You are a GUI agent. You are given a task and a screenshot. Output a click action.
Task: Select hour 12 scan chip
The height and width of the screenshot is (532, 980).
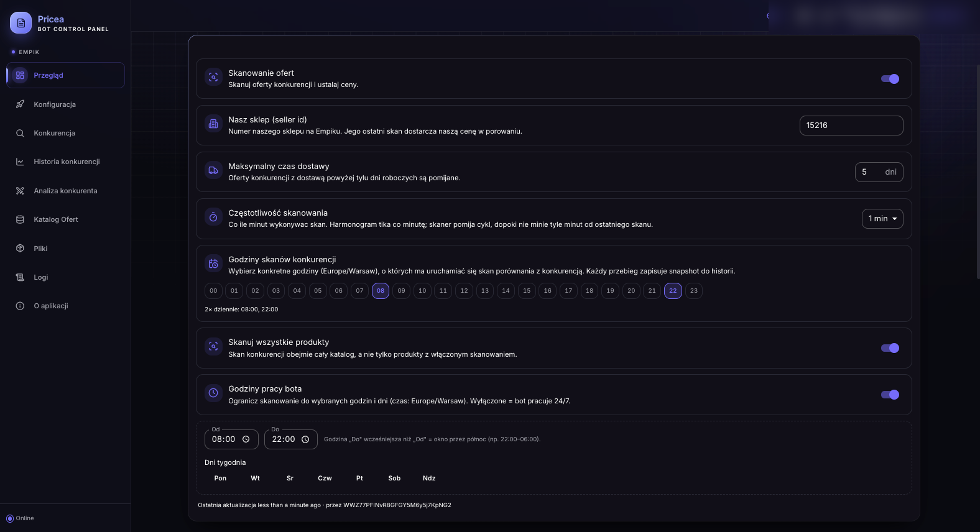tap(464, 291)
